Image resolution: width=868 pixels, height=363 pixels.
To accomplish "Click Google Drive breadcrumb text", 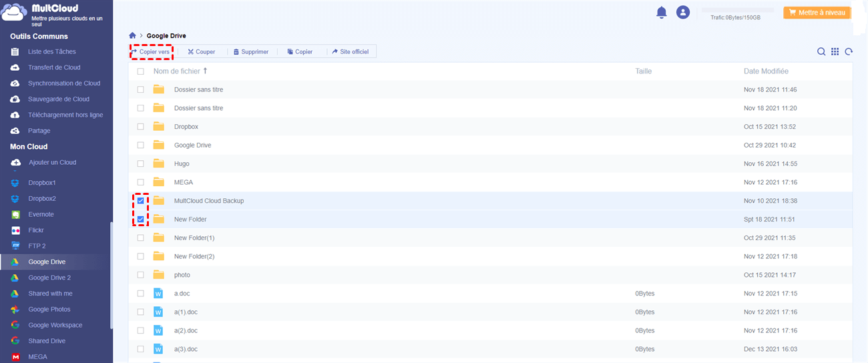I will 166,35.
